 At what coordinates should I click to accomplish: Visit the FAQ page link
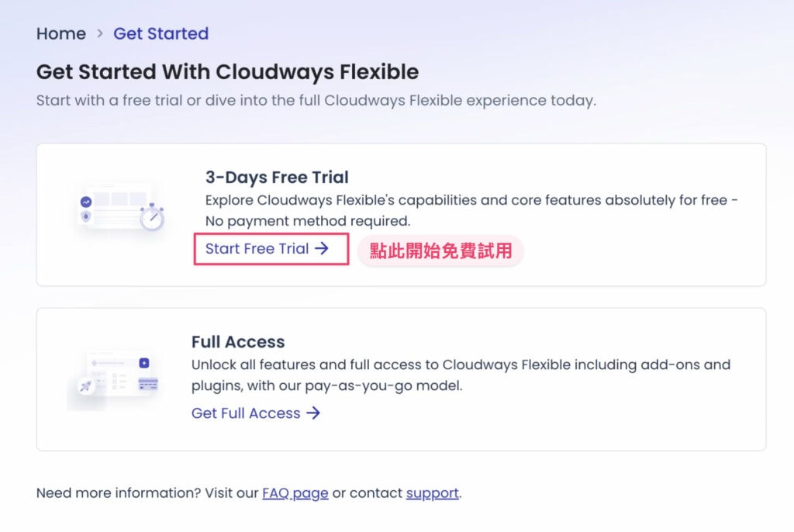295,493
